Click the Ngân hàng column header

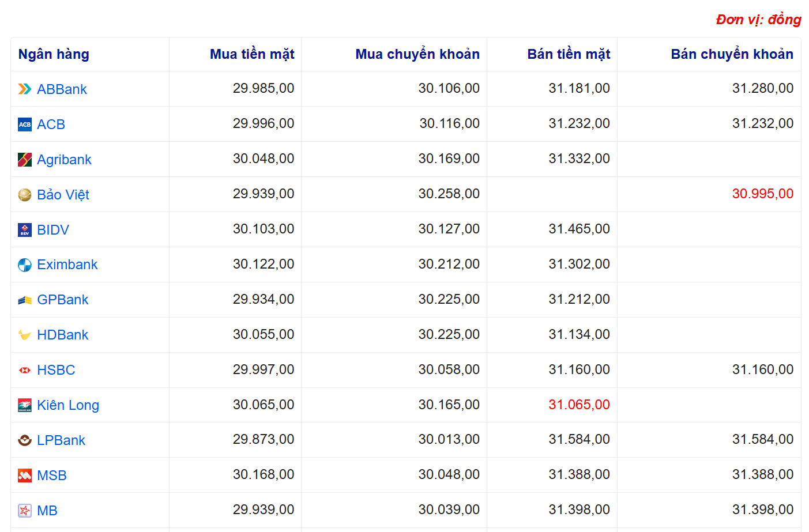pyautogui.click(x=54, y=54)
